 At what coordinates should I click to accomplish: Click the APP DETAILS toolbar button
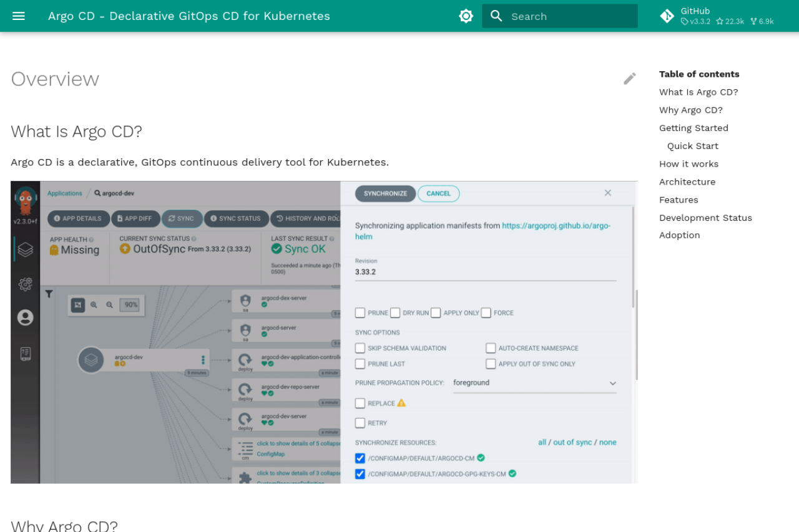pos(77,219)
